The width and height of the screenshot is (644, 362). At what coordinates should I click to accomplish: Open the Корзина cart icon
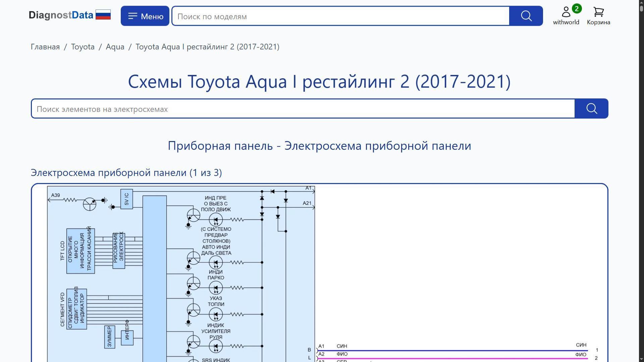(598, 16)
